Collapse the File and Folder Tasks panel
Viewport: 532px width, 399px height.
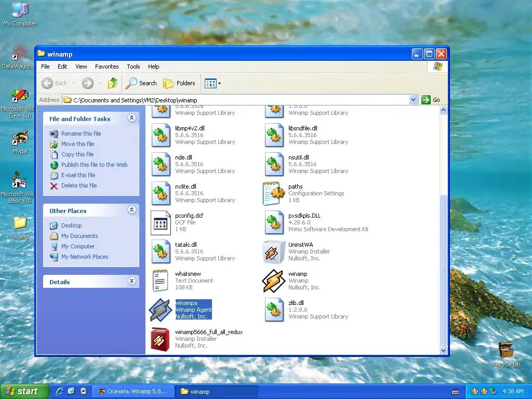point(131,118)
